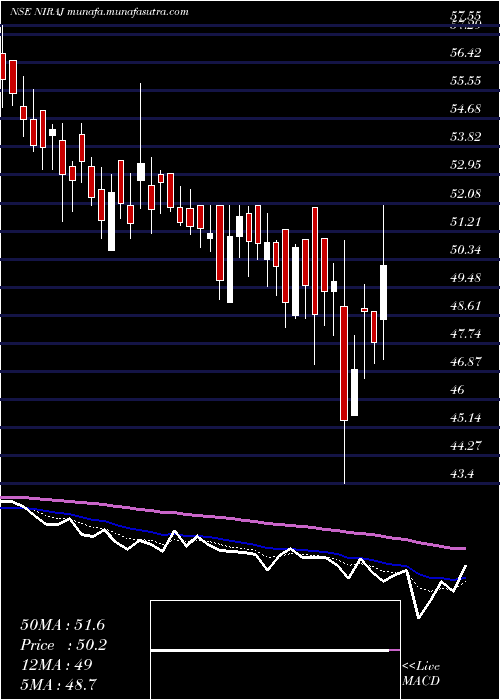This screenshot has width=500, height=700.
Task: Select the 44.27 price axis label
Action: [466, 446]
